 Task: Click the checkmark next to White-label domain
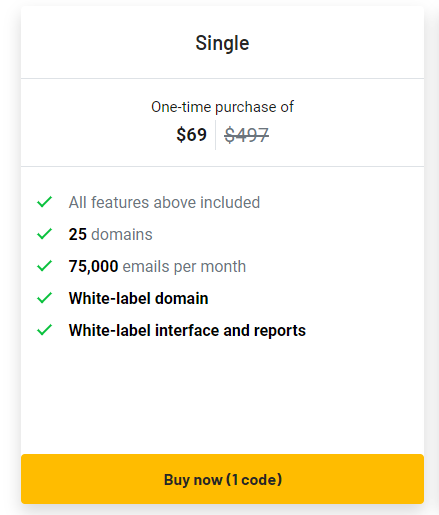click(44, 298)
